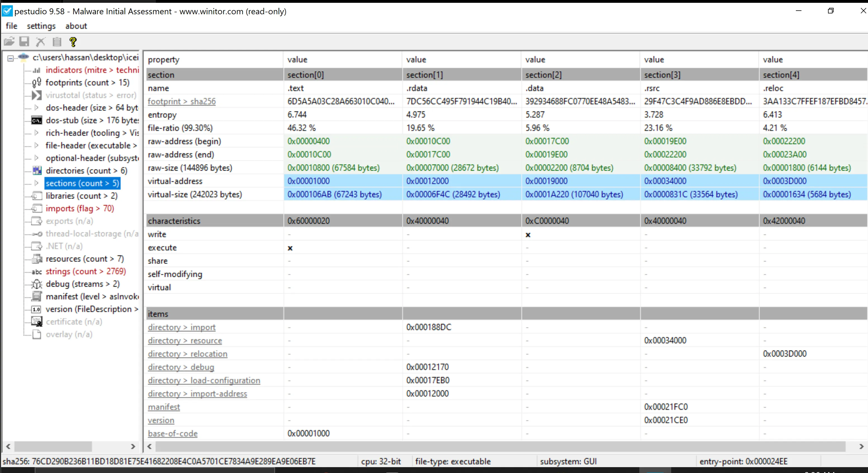Select indicators bar-chart icon in tree
This screenshot has width=868, height=473.
37,70
